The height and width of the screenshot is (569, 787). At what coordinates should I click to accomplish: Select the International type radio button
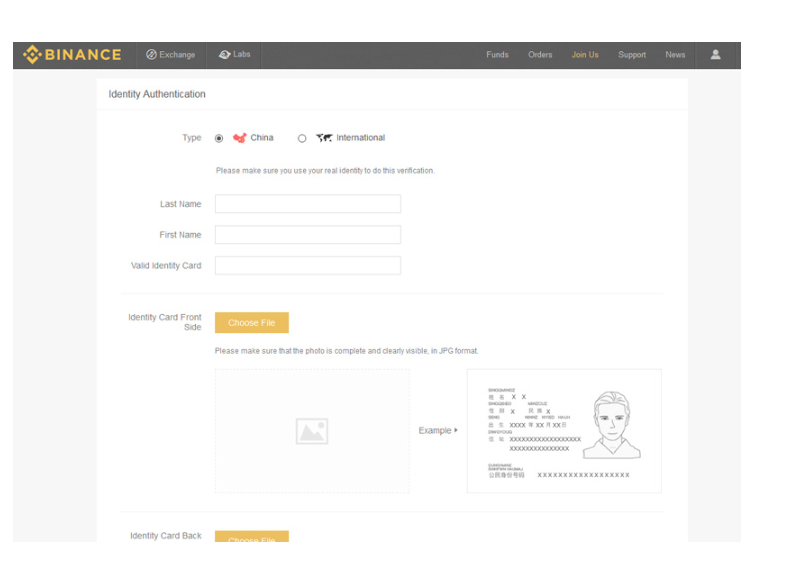tap(302, 139)
